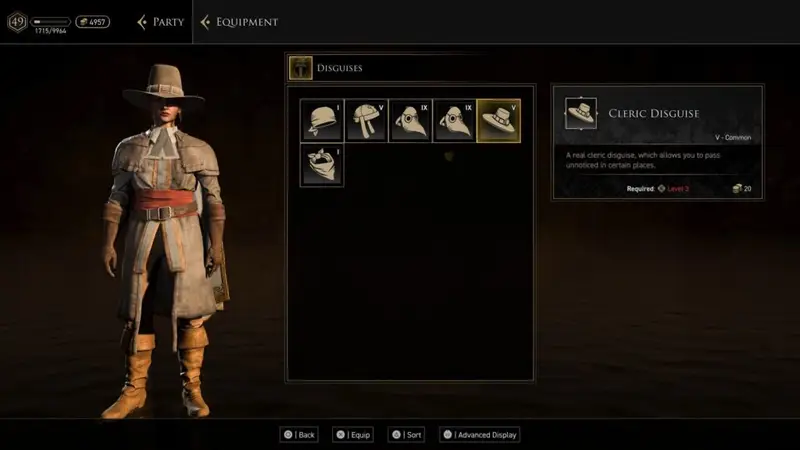
Task: Click the gold coins counter 4957
Action: click(92, 22)
